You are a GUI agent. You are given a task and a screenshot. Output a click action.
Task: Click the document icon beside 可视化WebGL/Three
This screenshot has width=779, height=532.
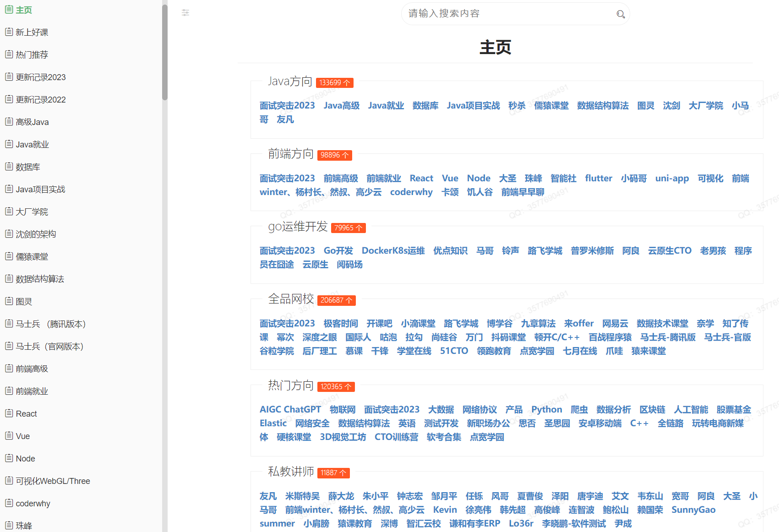9,481
